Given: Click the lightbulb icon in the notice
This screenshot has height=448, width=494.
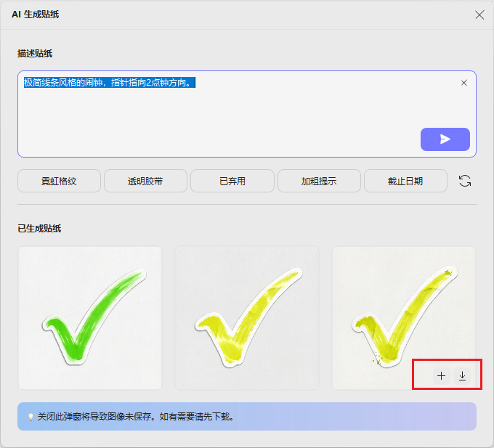Looking at the screenshot, I should pyautogui.click(x=31, y=417).
